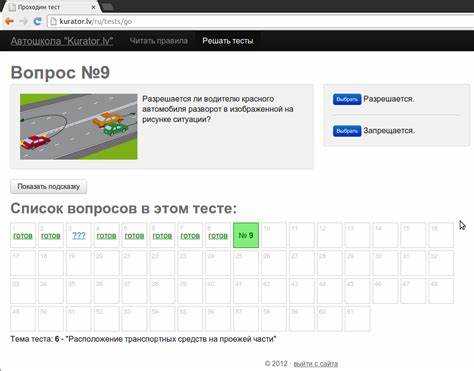Viewport: 474px width, 371px height.
Task: Click question cell 17 in the list
Action: pyautogui.click(x=23, y=263)
